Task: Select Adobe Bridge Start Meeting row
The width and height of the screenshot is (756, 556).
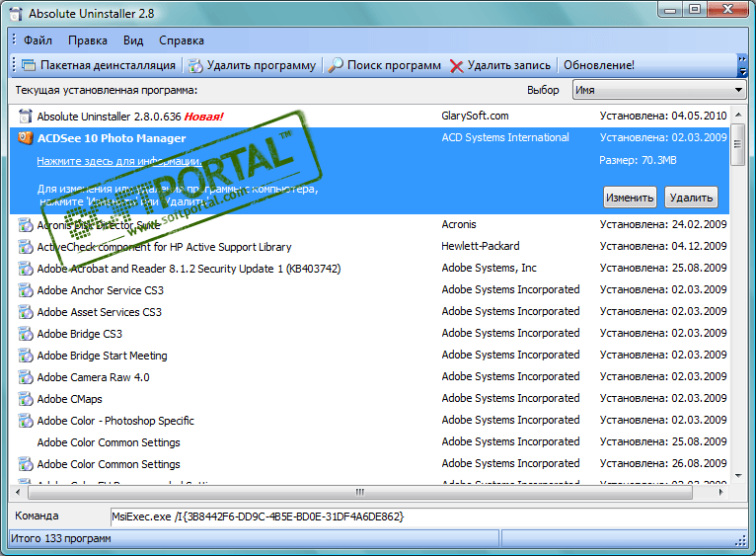Action: pyautogui.click(x=369, y=356)
